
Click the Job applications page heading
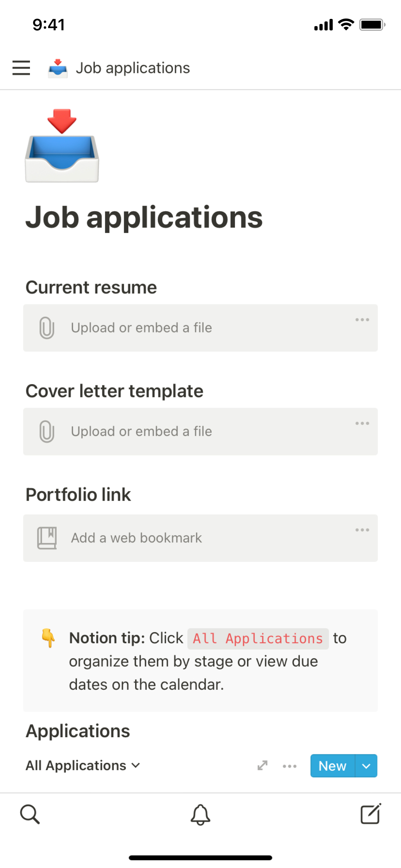tap(144, 217)
